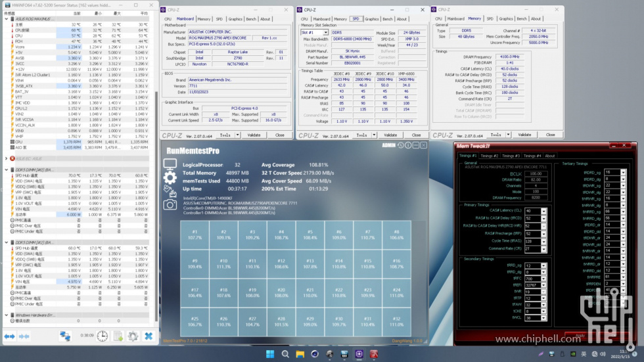Screen dimensions: 644x362
Task: Open HWiNFO network remote monitoring icon
Action: pos(65,336)
